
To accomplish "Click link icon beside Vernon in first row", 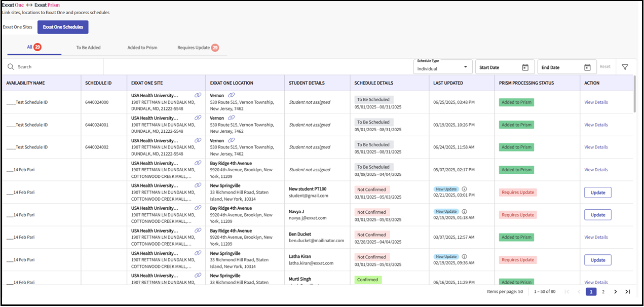I will (x=231, y=95).
